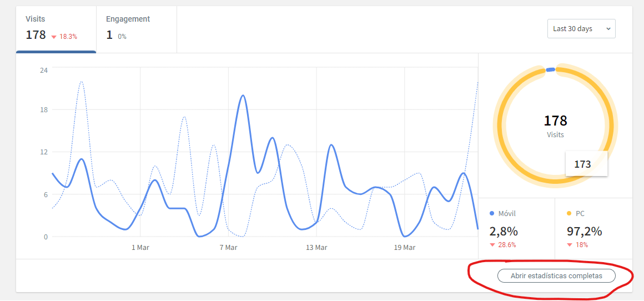This screenshot has width=644, height=301.
Task: Click the 178 Visits center label in donut
Action: 555,126
